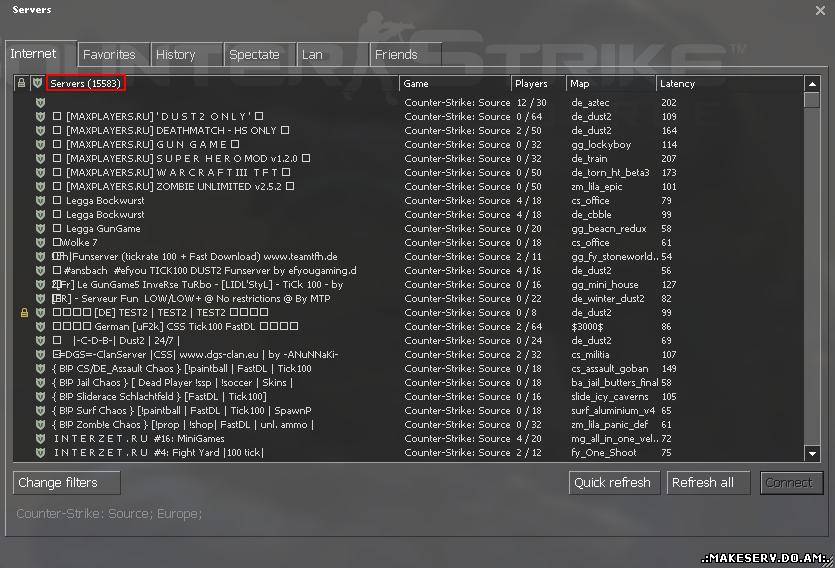Screen dimensions: 835x568
Task: Click map name de_torn_ht_beta3
Action: click(x=610, y=172)
